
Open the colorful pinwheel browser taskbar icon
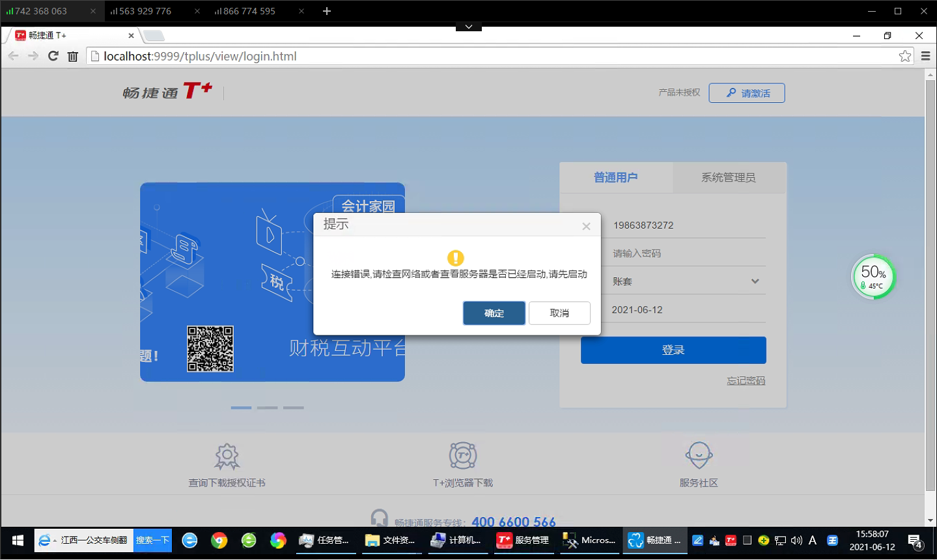278,540
